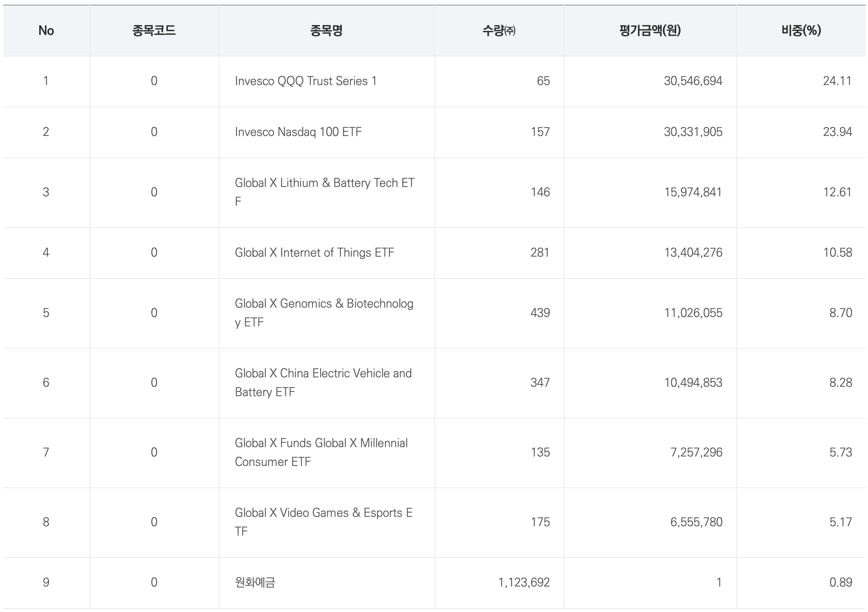The width and height of the screenshot is (868, 612).
Task: Click the 24.11 weight value
Action: 837,81
